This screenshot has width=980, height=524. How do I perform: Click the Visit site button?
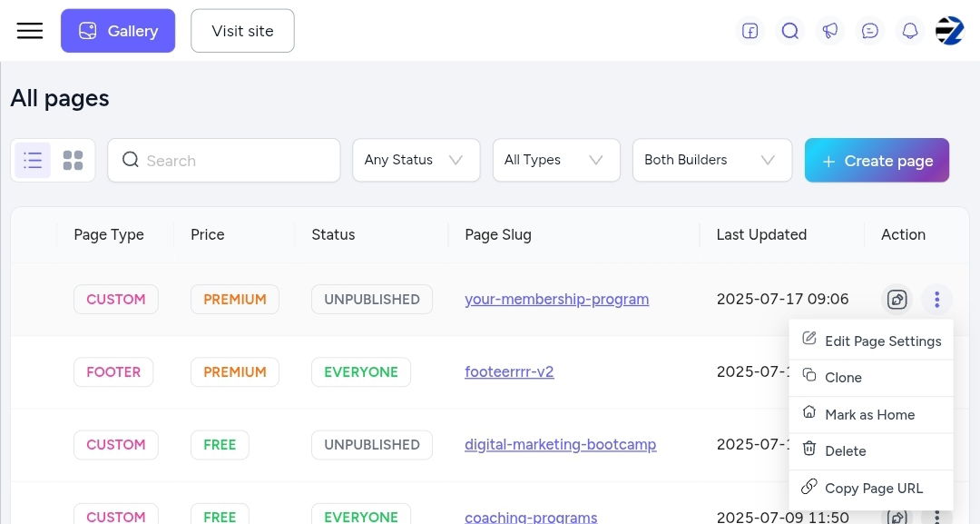(242, 31)
